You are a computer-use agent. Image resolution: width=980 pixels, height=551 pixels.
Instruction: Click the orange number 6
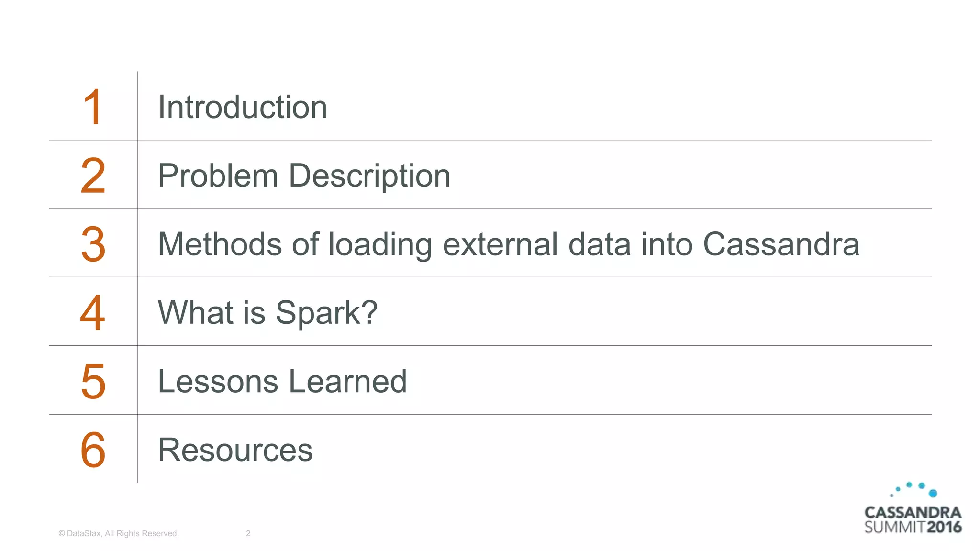pos(93,450)
